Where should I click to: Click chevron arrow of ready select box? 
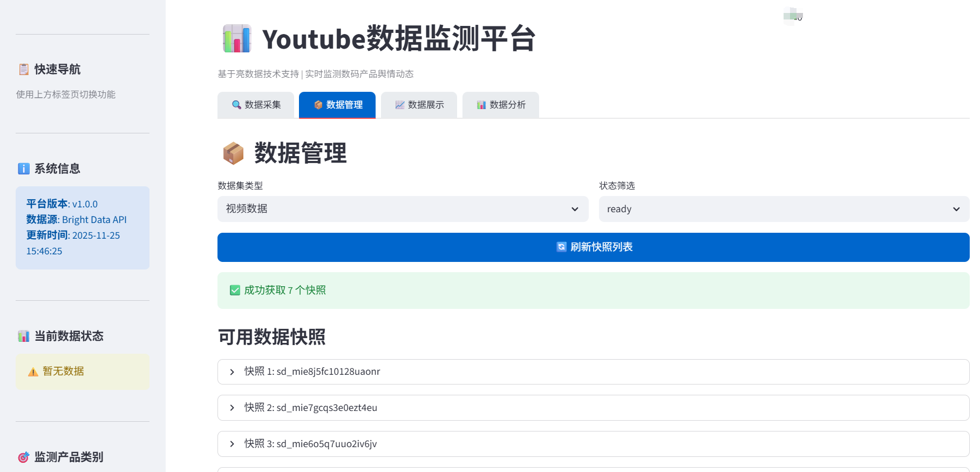956,209
